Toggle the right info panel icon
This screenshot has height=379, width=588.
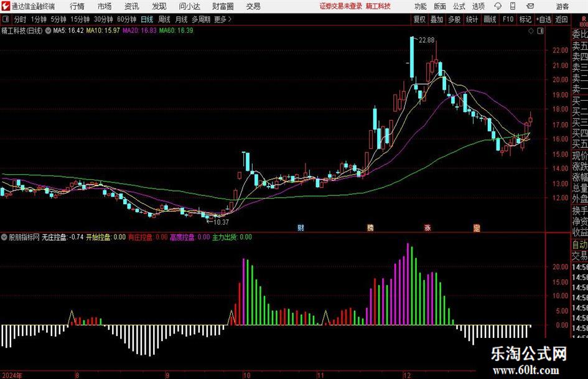540,31
